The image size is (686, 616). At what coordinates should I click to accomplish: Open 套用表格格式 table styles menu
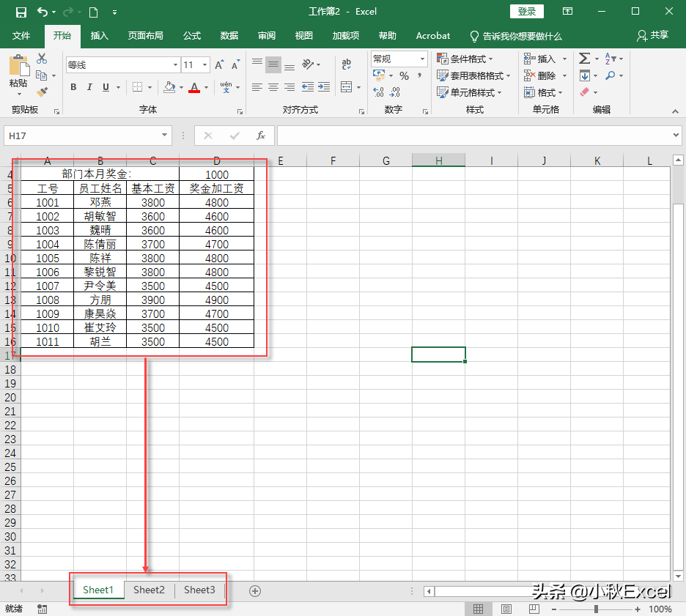click(x=473, y=75)
